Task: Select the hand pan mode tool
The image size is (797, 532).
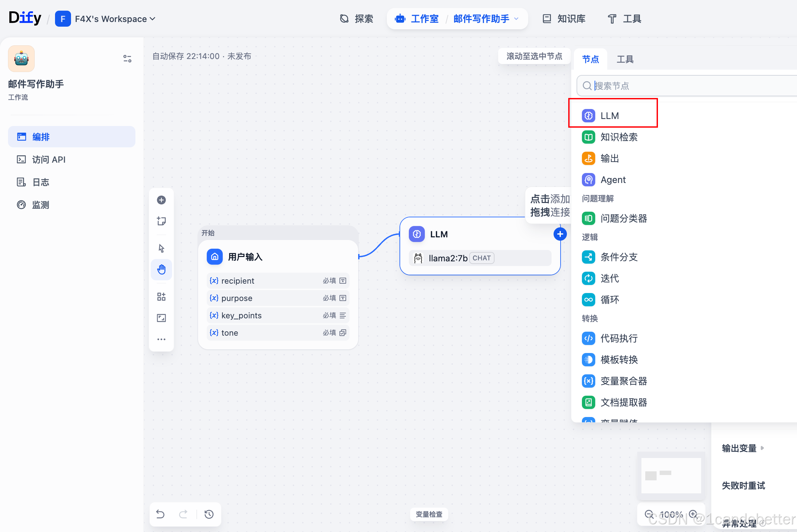Action: 161,270
